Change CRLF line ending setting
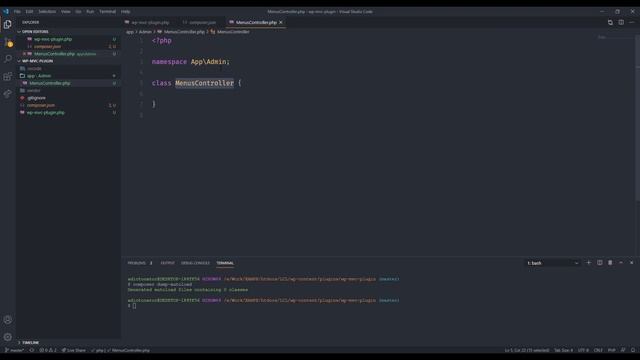The image size is (640, 360). point(598,350)
